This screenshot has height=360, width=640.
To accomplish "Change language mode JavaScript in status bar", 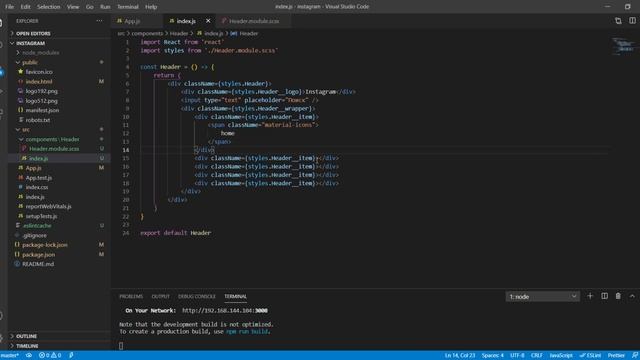I will 561,356.
